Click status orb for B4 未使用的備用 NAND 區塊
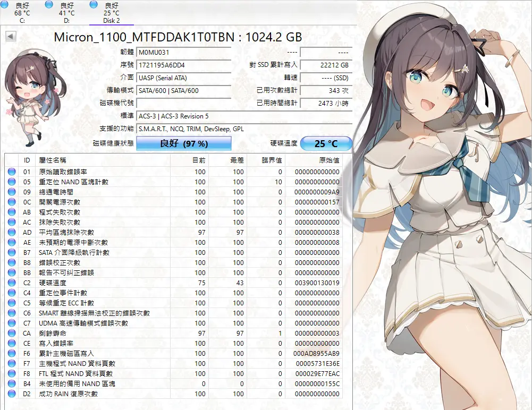This screenshot has height=410, width=532. [12, 384]
